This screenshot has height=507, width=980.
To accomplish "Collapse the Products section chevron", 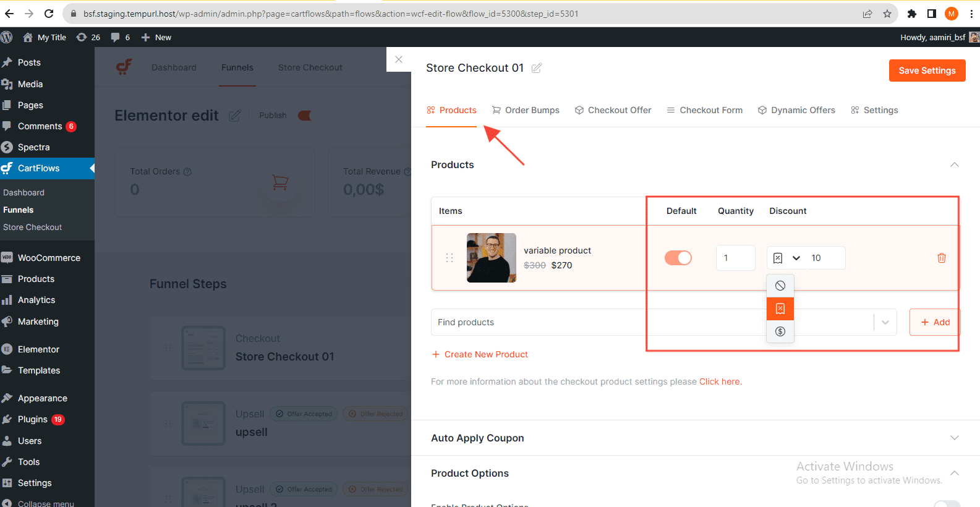I will pos(954,164).
